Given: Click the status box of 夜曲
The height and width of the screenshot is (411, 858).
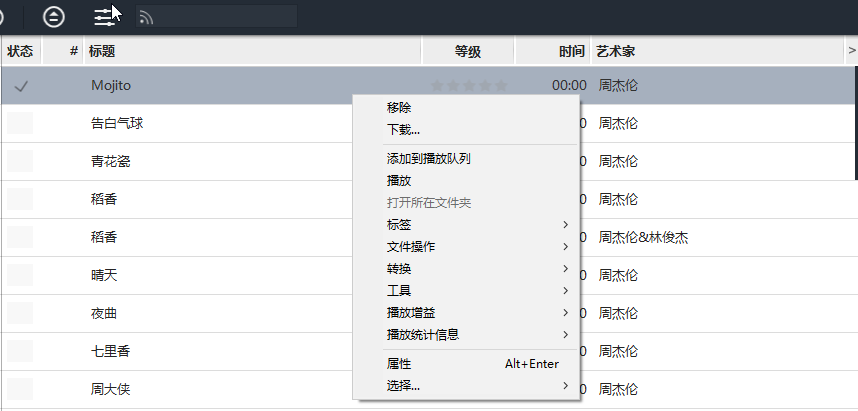Looking at the screenshot, I should [20, 314].
